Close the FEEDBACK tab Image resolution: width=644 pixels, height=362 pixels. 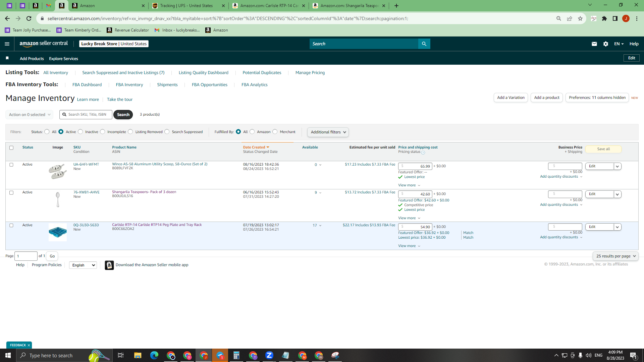(x=29, y=345)
